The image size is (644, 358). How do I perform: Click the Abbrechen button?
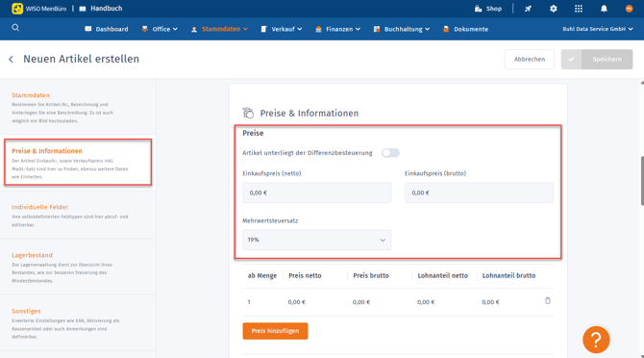pyautogui.click(x=530, y=60)
